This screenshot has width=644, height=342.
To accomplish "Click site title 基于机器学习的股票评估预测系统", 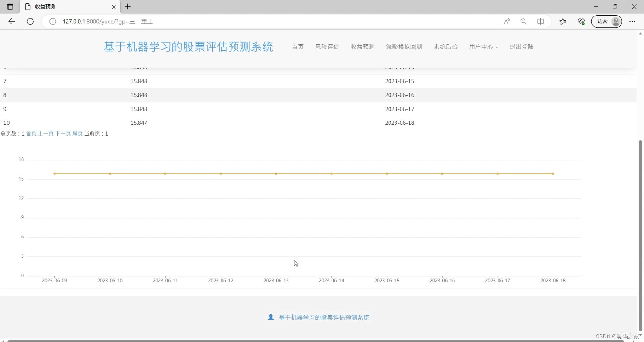I will (x=188, y=47).
